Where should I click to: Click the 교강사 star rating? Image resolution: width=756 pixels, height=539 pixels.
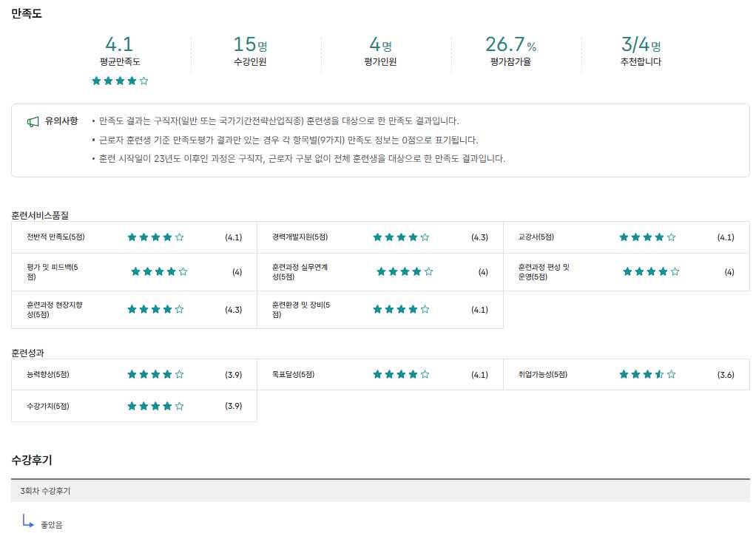(647, 237)
